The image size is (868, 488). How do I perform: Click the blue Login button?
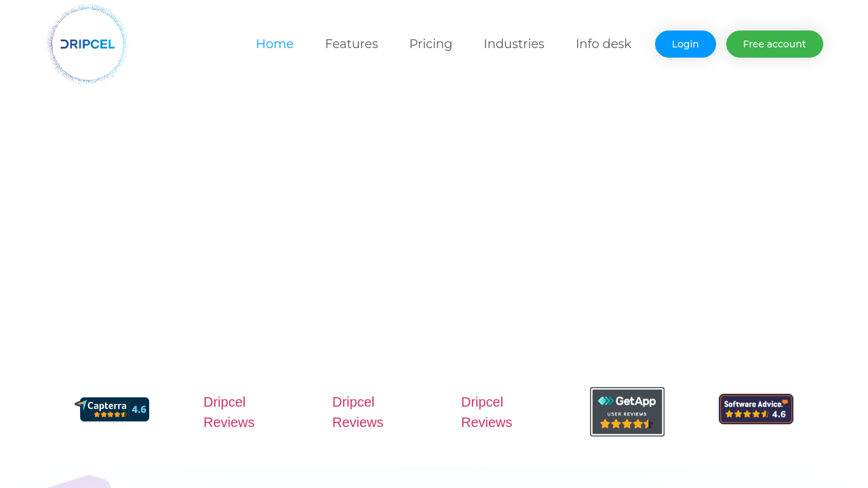(x=686, y=44)
